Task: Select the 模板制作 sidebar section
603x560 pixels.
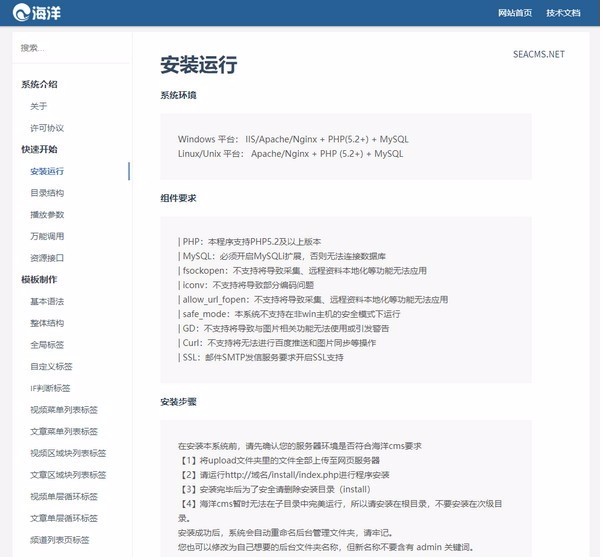Action: tap(39, 280)
